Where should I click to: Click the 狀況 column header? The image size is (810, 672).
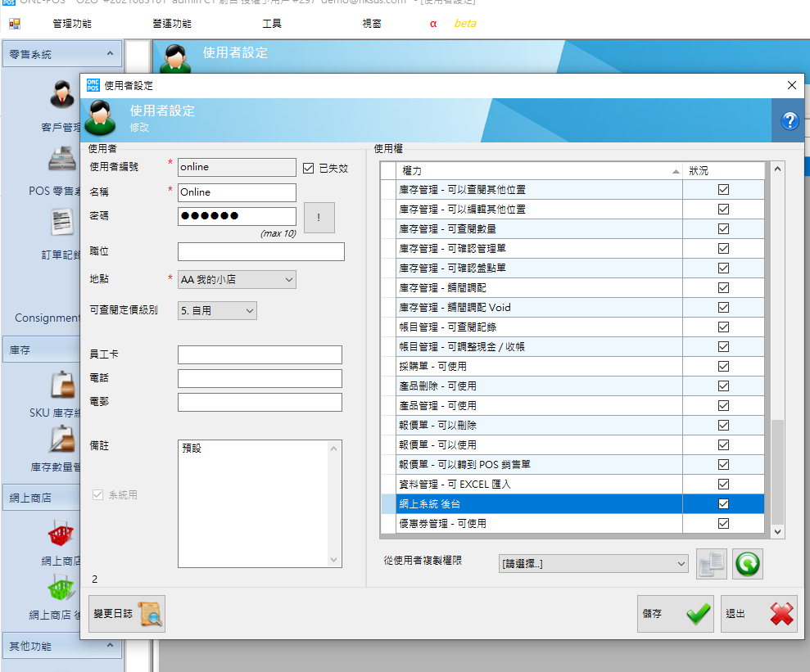click(x=723, y=171)
